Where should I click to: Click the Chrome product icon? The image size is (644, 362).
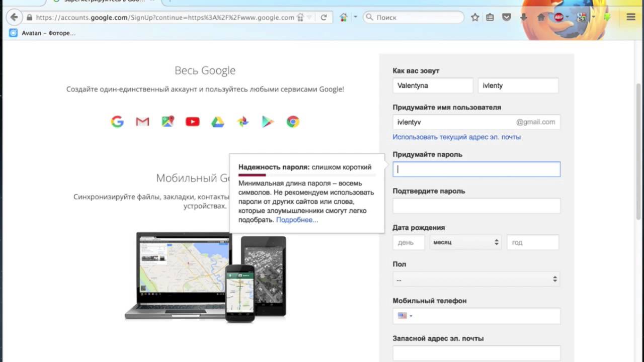[x=293, y=122]
